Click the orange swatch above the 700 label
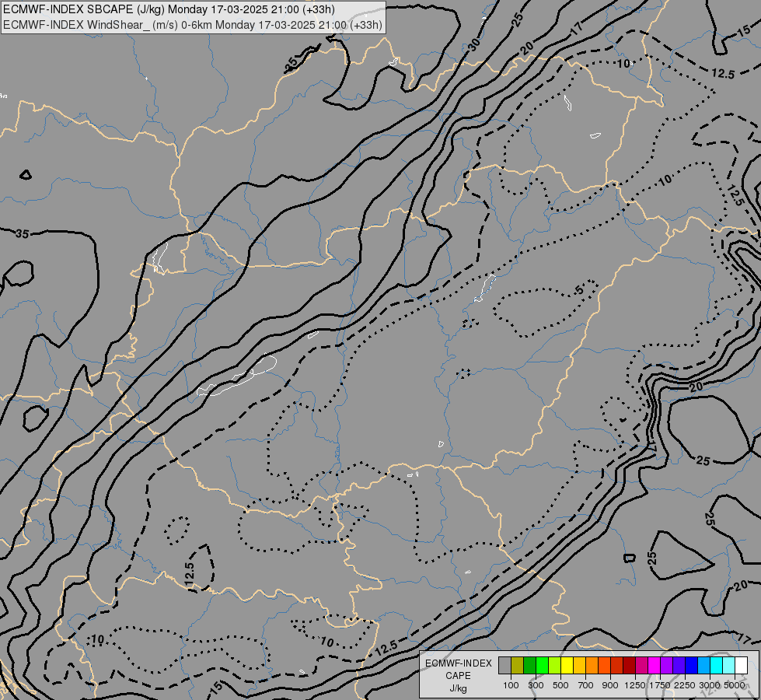This screenshot has width=761, height=700. click(592, 666)
